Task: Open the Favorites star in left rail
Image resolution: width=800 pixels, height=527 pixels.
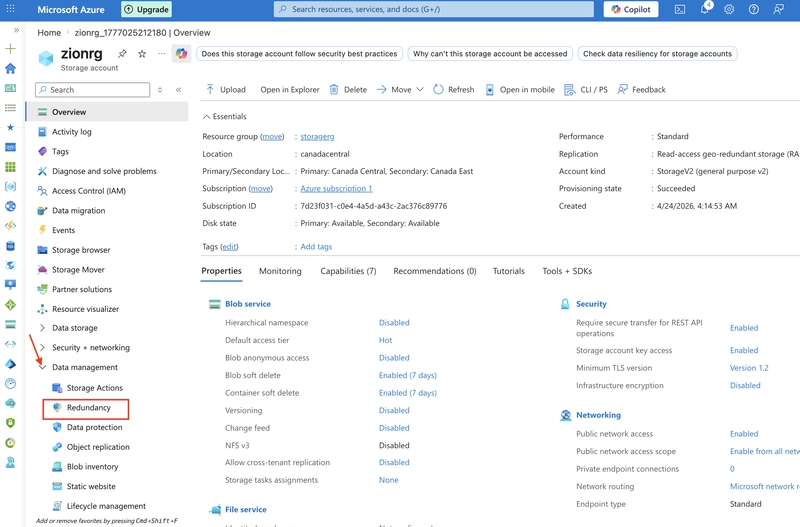Action: pos(10,128)
